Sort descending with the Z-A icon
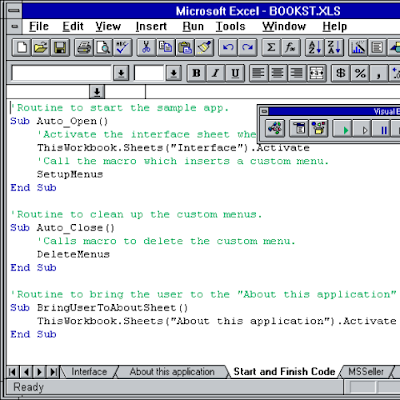The width and height of the screenshot is (400, 400). [334, 48]
